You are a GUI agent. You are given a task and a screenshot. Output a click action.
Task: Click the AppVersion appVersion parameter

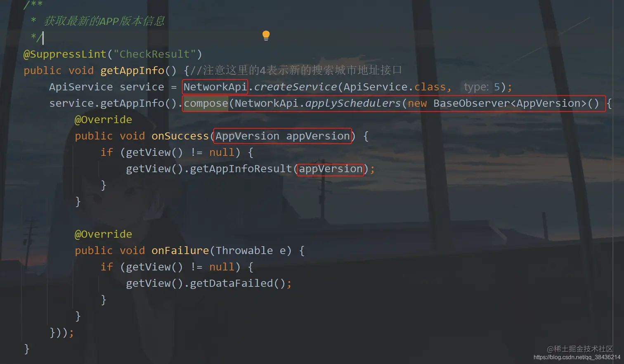[x=283, y=136]
